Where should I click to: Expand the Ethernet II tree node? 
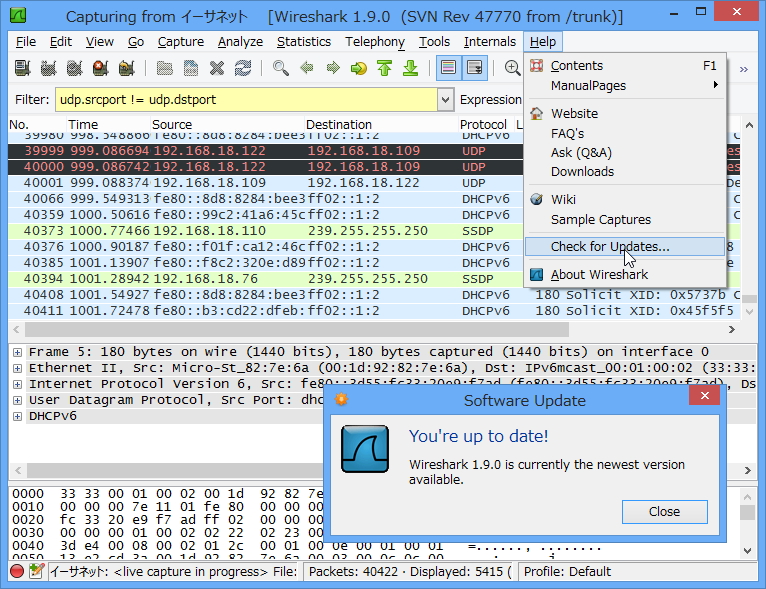coord(17,368)
